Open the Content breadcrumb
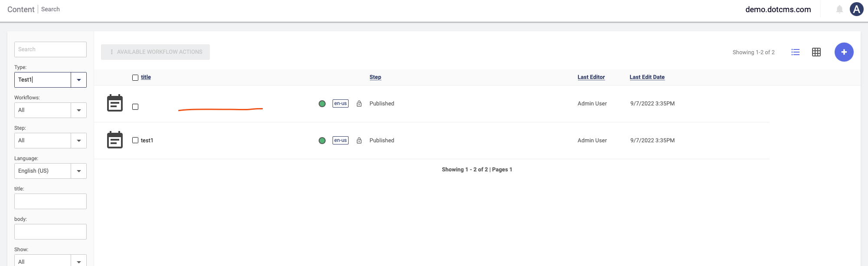This screenshot has width=868, height=266. [x=21, y=10]
